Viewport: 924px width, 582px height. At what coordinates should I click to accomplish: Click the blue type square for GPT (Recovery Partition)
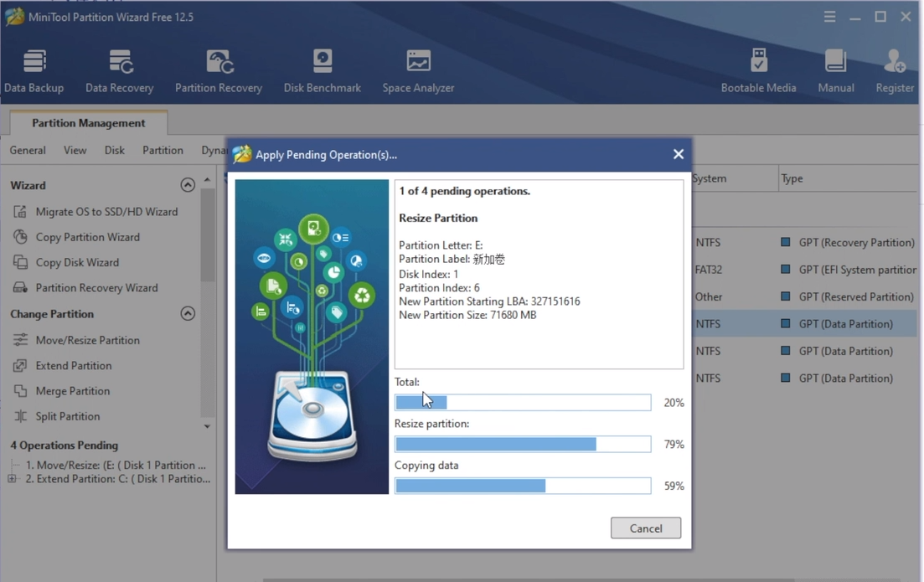point(785,242)
